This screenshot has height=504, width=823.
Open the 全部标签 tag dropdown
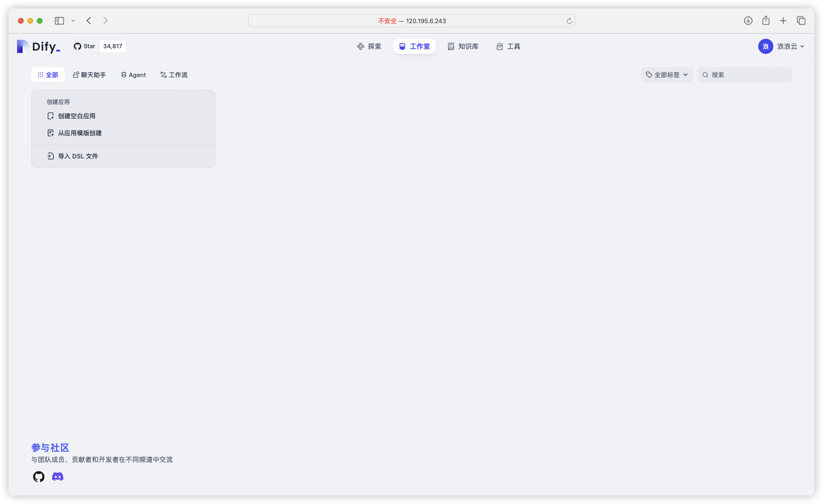[x=667, y=75]
